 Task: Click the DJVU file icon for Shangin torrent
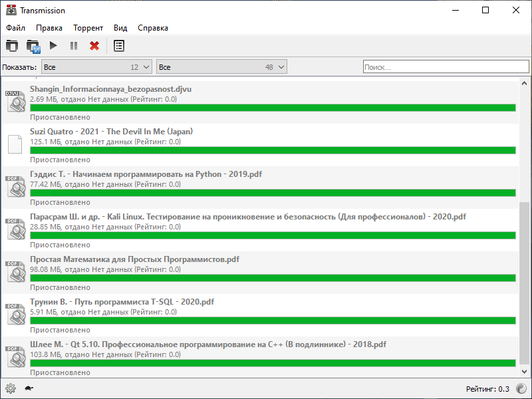pos(15,101)
